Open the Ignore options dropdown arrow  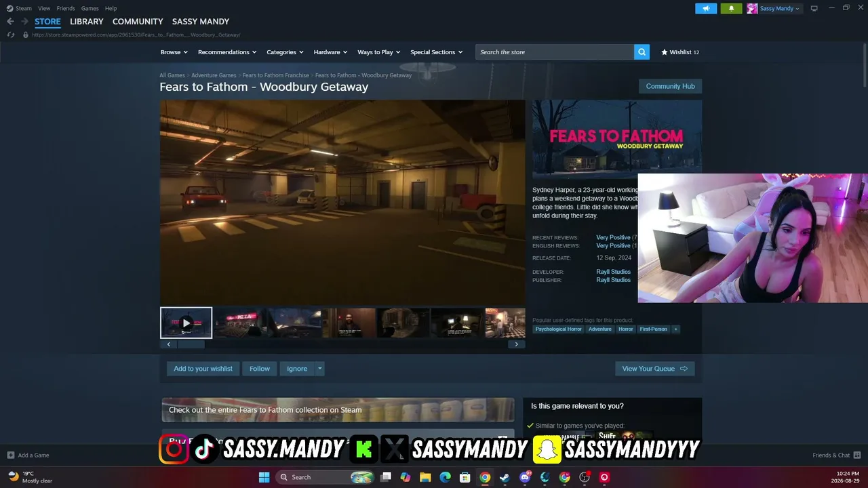(319, 369)
